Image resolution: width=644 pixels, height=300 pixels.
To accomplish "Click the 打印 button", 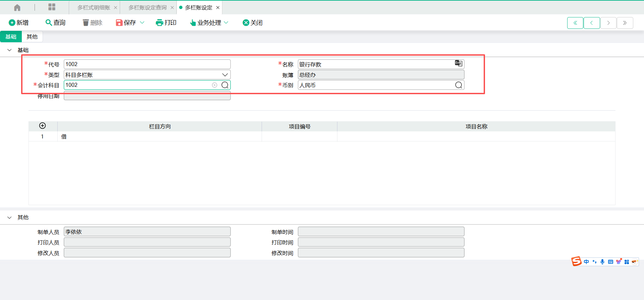I will [x=166, y=22].
